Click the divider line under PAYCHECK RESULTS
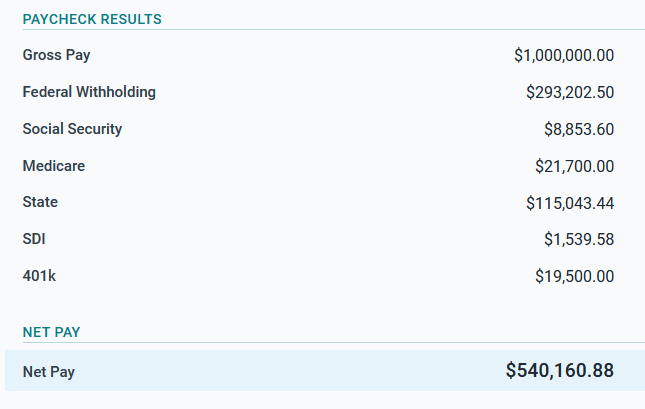The height and width of the screenshot is (409, 645). [x=334, y=30]
